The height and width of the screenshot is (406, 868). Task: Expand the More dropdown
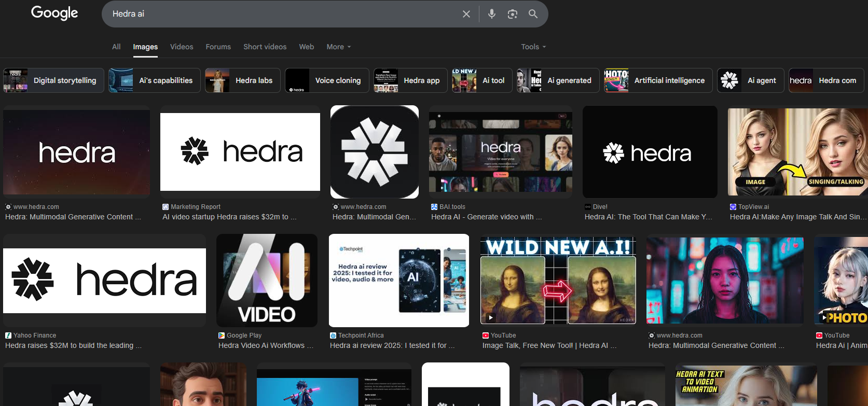pyautogui.click(x=339, y=47)
